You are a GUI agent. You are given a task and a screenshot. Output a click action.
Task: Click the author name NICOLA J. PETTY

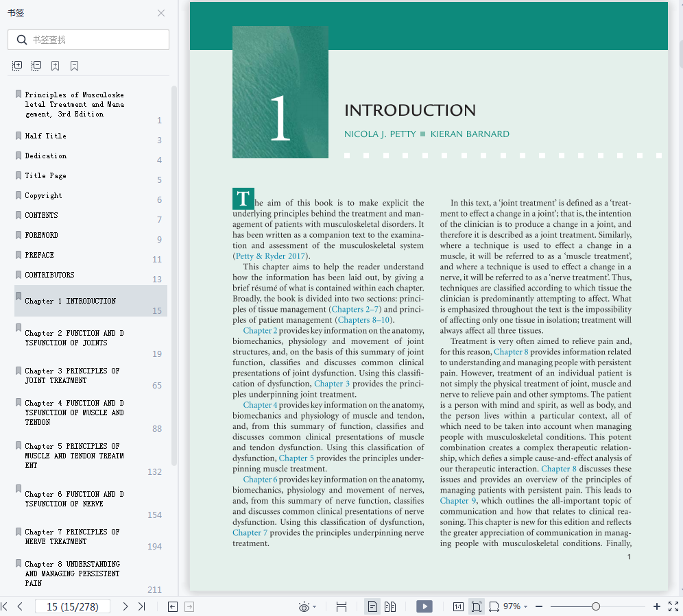click(380, 134)
